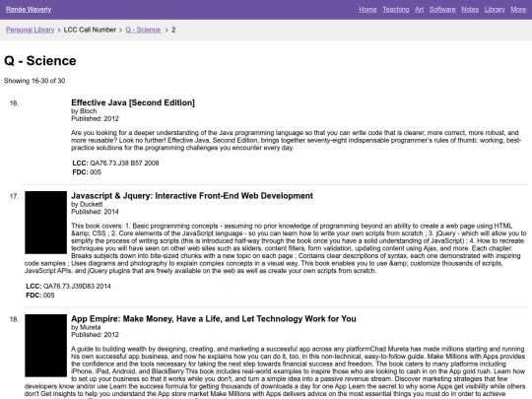Open the Teaching nav item
532x399 pixels.
click(x=396, y=10)
